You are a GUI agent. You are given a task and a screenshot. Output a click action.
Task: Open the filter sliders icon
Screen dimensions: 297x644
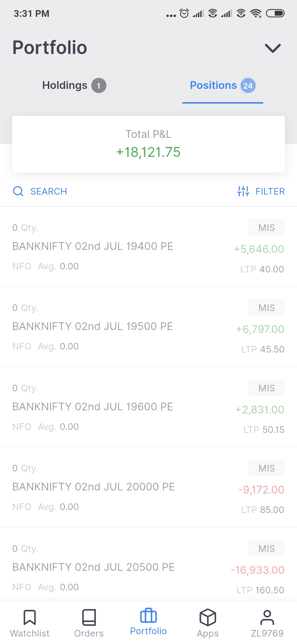click(243, 191)
